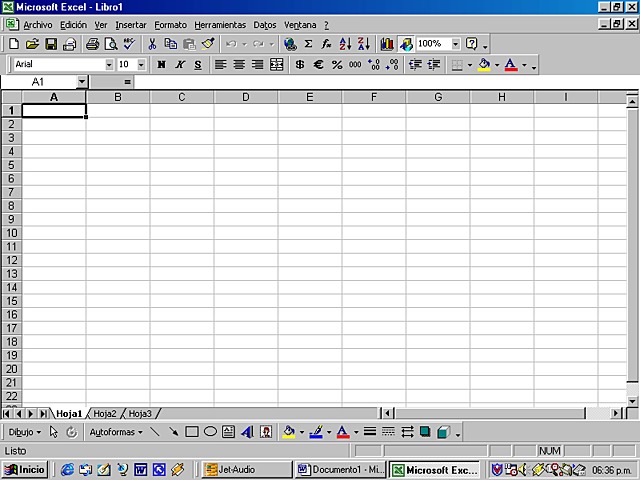Launch the Chart Wizard icon
This screenshot has height=480, width=640.
pos(387,44)
